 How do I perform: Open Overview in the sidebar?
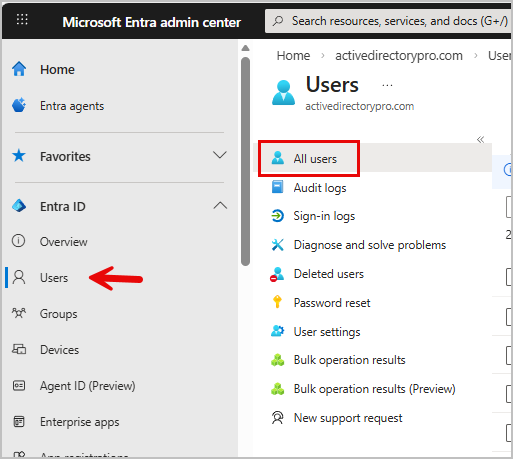[x=64, y=242]
